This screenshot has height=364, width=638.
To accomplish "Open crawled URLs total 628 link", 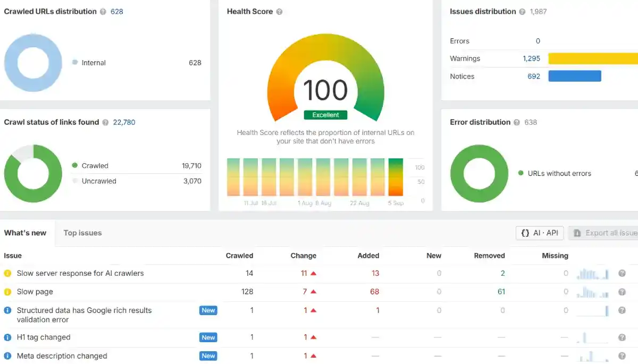I will (x=117, y=12).
